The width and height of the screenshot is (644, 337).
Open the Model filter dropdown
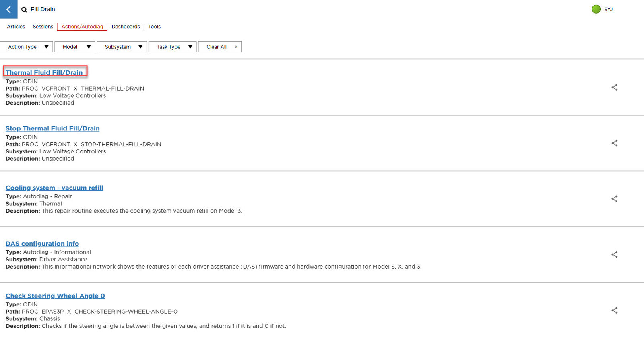coord(75,47)
